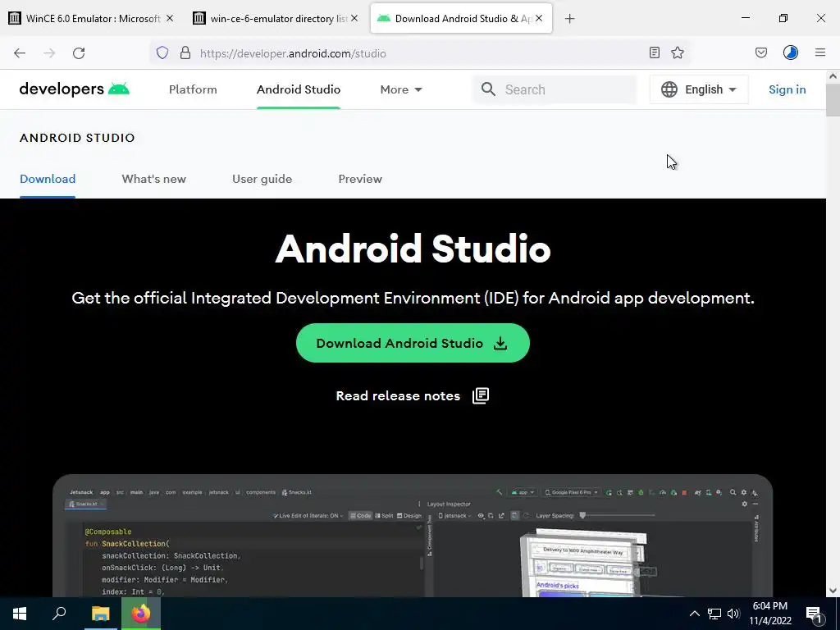Open the Preview tab

point(360,179)
